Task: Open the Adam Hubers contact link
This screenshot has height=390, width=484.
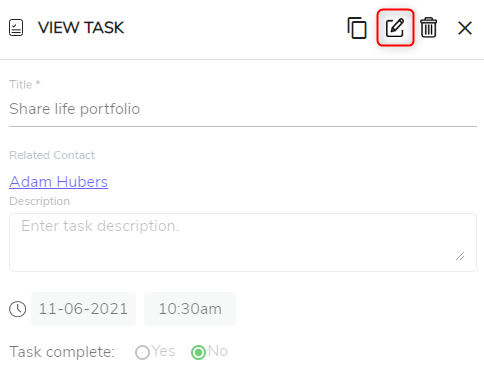Action: (59, 182)
